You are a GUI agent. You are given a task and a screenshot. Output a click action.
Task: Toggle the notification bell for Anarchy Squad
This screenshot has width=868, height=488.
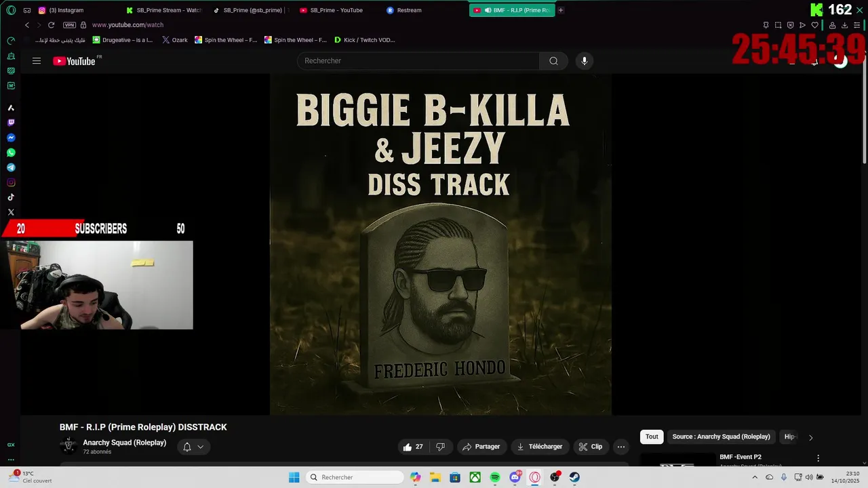pos(187,447)
